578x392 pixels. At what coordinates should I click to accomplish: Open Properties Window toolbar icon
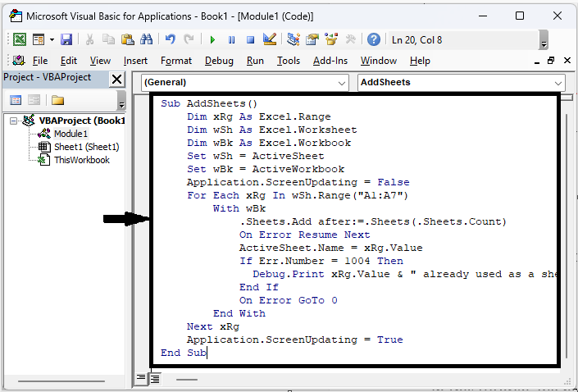point(312,39)
